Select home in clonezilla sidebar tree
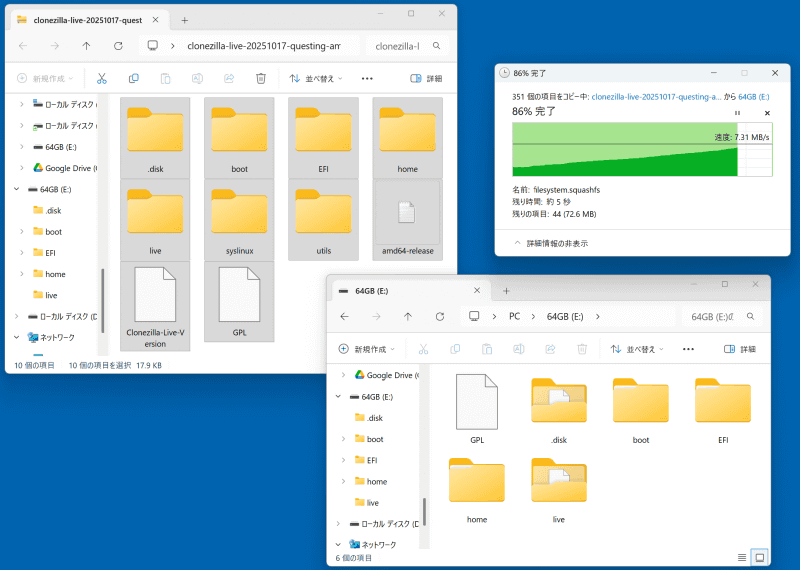Image resolution: width=800 pixels, height=570 pixels. click(55, 274)
